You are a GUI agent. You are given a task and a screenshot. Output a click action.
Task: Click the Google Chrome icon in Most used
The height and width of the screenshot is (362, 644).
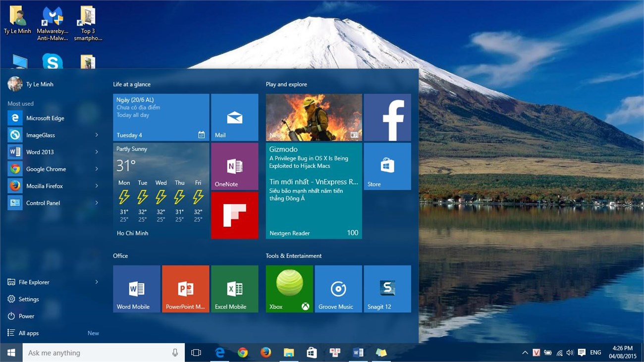15,169
